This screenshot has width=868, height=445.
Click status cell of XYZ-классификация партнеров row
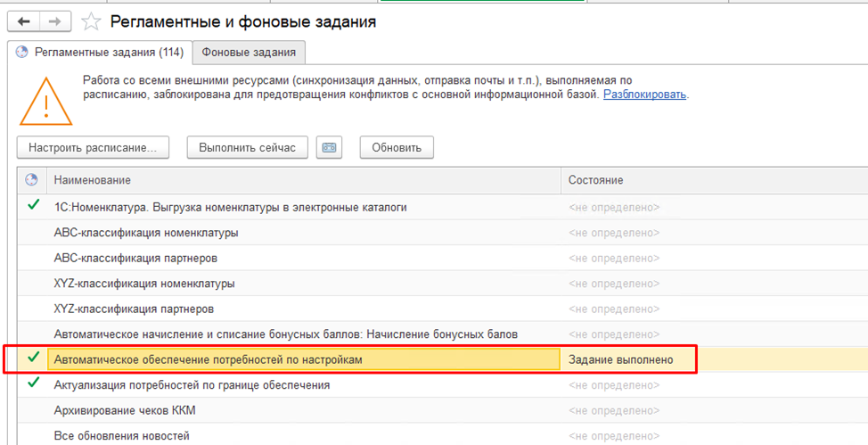coord(714,309)
